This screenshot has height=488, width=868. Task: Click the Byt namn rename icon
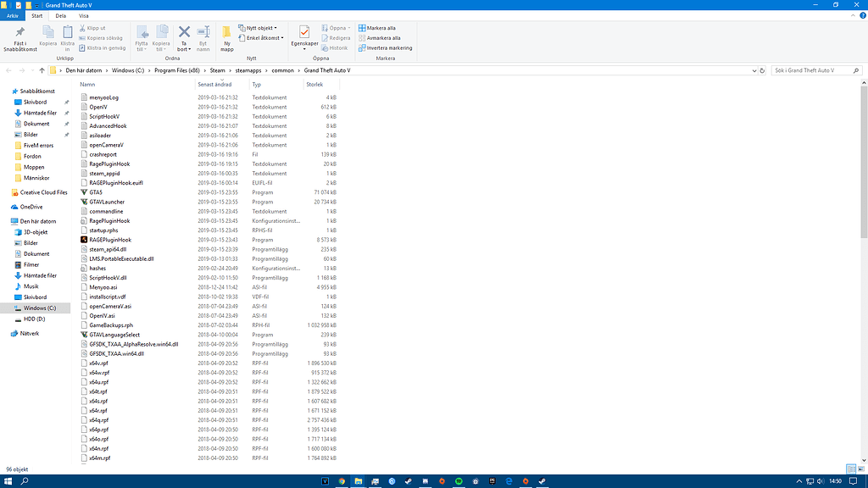click(x=203, y=32)
